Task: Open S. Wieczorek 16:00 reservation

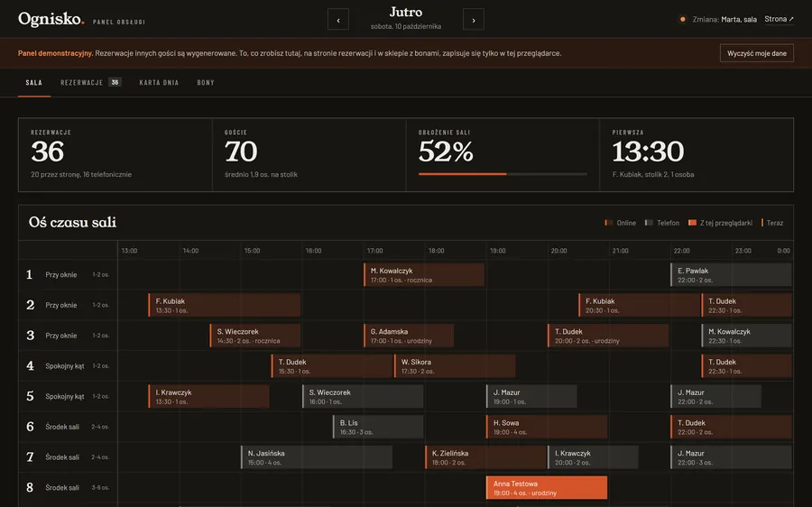Action: point(363,396)
